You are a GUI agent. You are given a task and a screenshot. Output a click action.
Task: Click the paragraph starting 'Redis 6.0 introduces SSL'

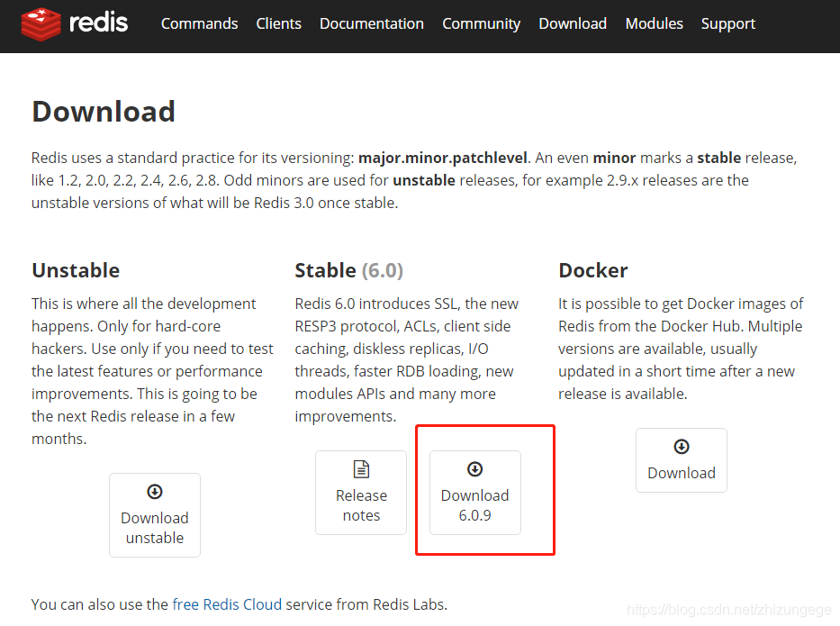coord(407,359)
